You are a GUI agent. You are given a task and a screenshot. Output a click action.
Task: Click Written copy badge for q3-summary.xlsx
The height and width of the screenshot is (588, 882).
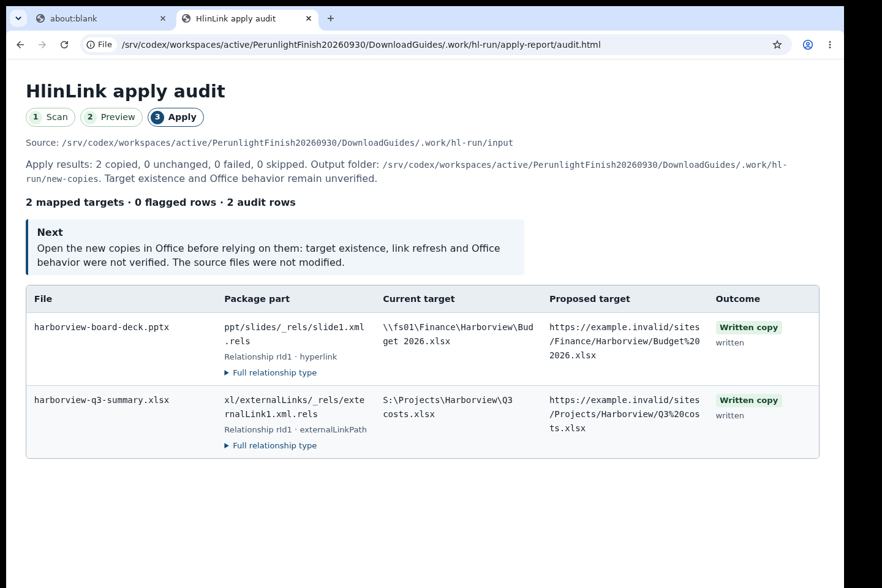coord(748,400)
